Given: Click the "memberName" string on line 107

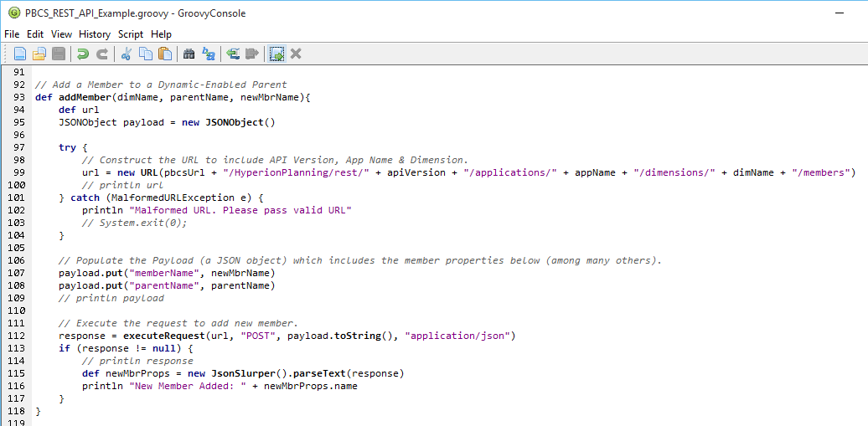Looking at the screenshot, I should 164,274.
